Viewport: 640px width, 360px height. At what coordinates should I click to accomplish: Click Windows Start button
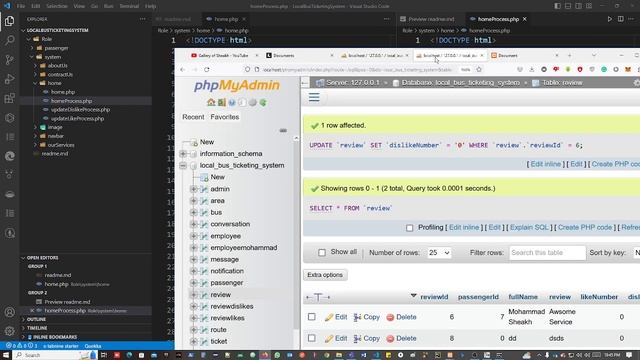click(6, 355)
